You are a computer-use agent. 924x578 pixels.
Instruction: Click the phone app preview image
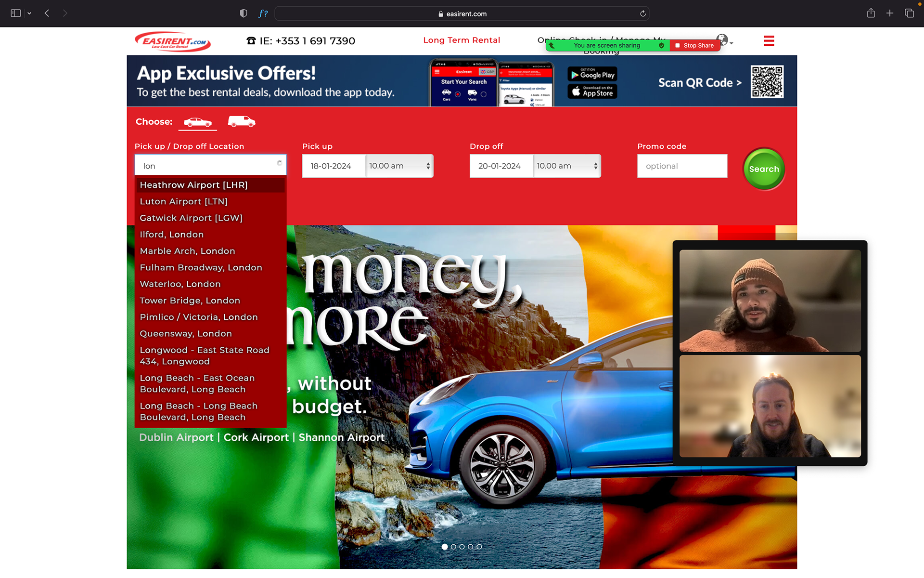point(491,82)
